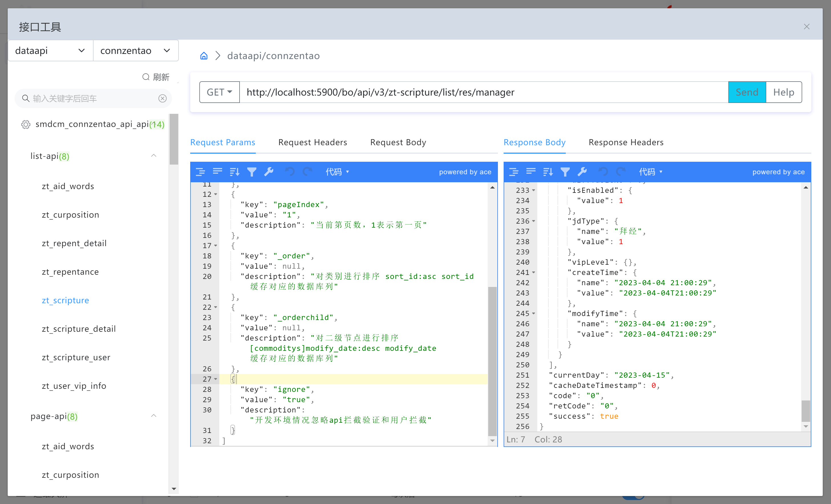Format JSON in the Response Body editor

(x=514, y=172)
